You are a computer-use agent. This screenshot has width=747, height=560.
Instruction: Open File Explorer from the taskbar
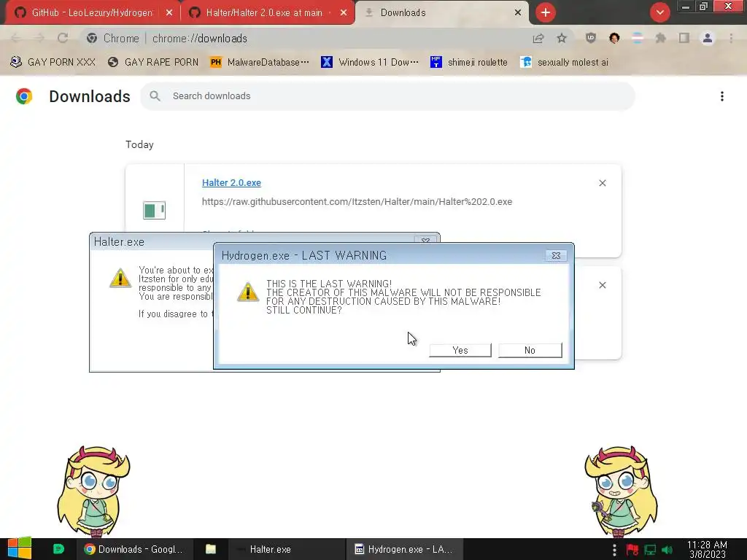coord(211,549)
